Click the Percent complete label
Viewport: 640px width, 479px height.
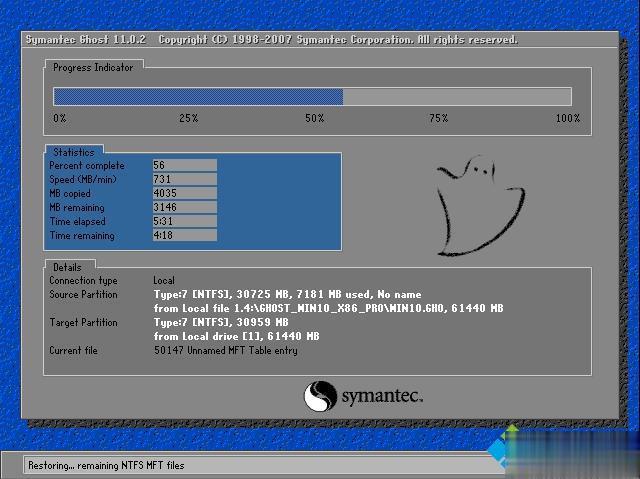(87, 166)
